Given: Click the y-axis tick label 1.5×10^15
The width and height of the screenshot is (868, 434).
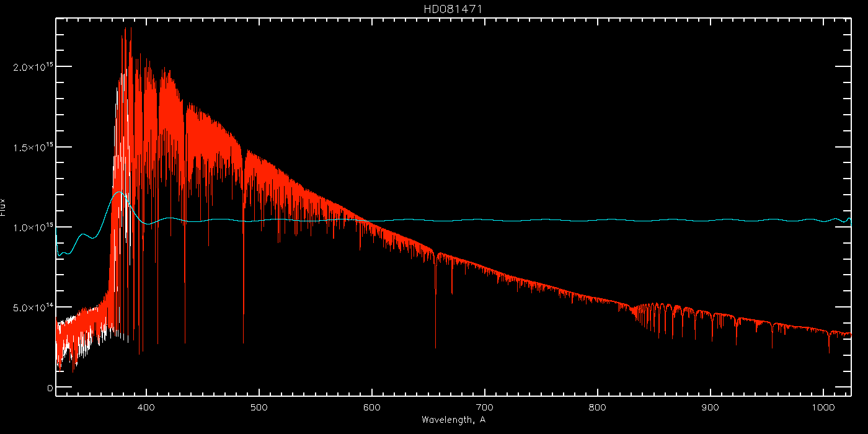Looking at the screenshot, I should 33,148.
